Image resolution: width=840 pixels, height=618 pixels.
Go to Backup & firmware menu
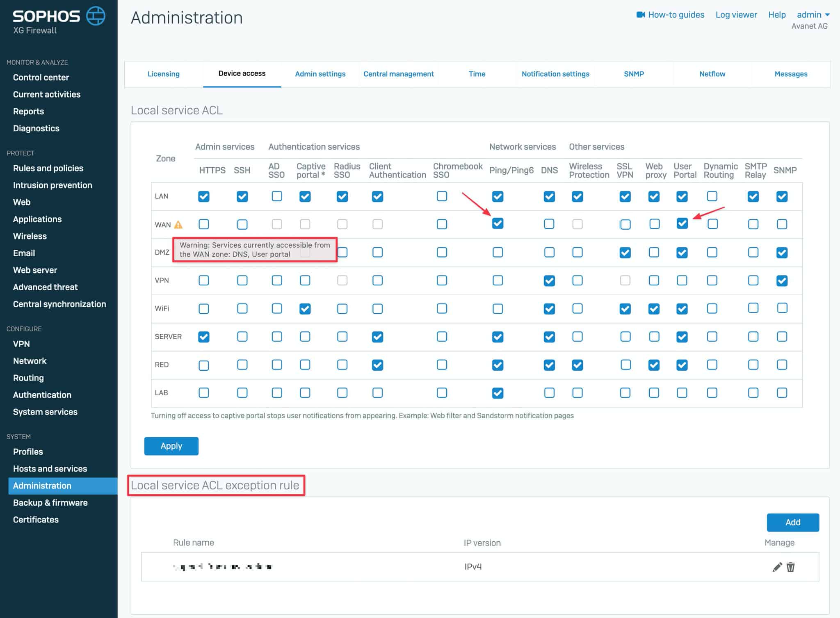pos(50,502)
